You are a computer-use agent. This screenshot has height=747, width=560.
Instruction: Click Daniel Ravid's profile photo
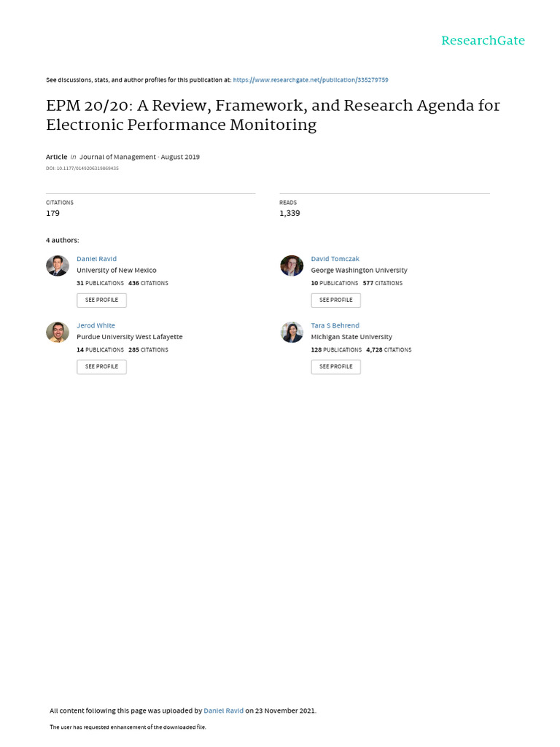pos(58,266)
